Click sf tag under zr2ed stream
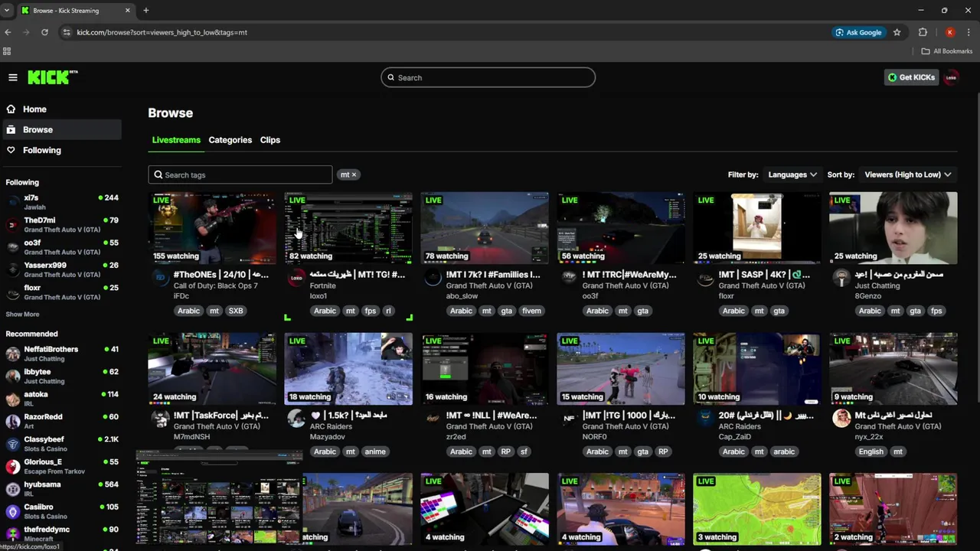Viewport: 980px width, 551px height. click(524, 452)
